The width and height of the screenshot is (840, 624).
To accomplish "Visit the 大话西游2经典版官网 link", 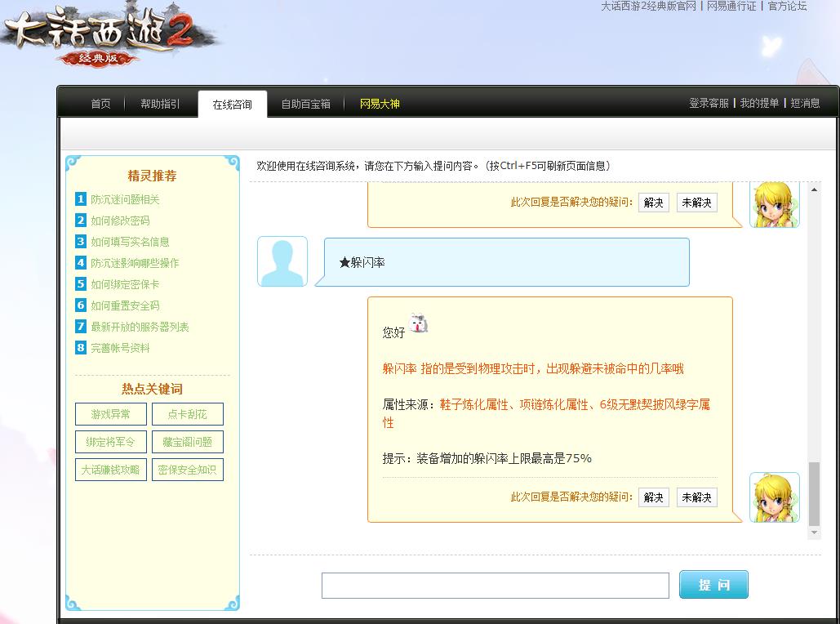I will 648,6.
